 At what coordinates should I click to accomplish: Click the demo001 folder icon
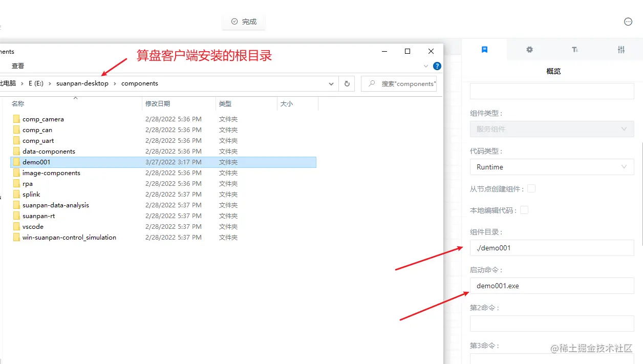[x=17, y=162]
